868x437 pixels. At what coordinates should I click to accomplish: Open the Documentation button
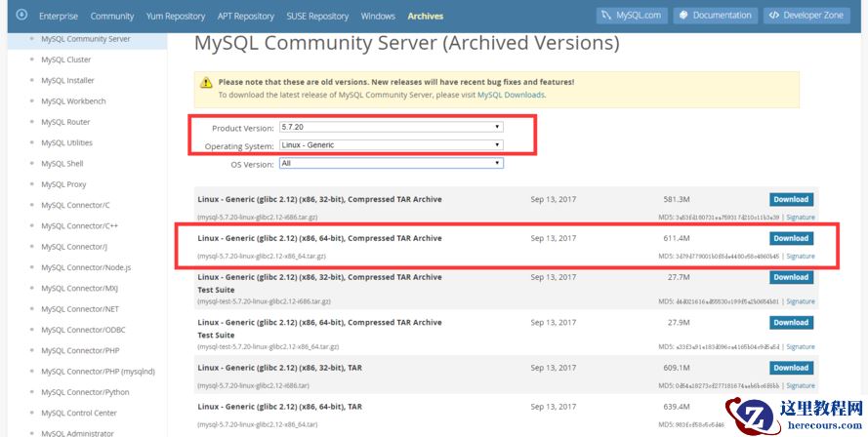[715, 16]
